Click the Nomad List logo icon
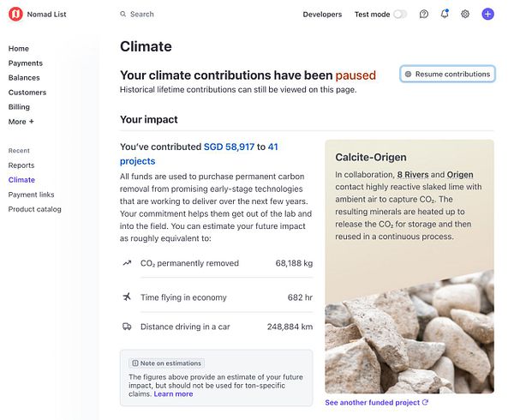The image size is (514, 420). [x=15, y=14]
